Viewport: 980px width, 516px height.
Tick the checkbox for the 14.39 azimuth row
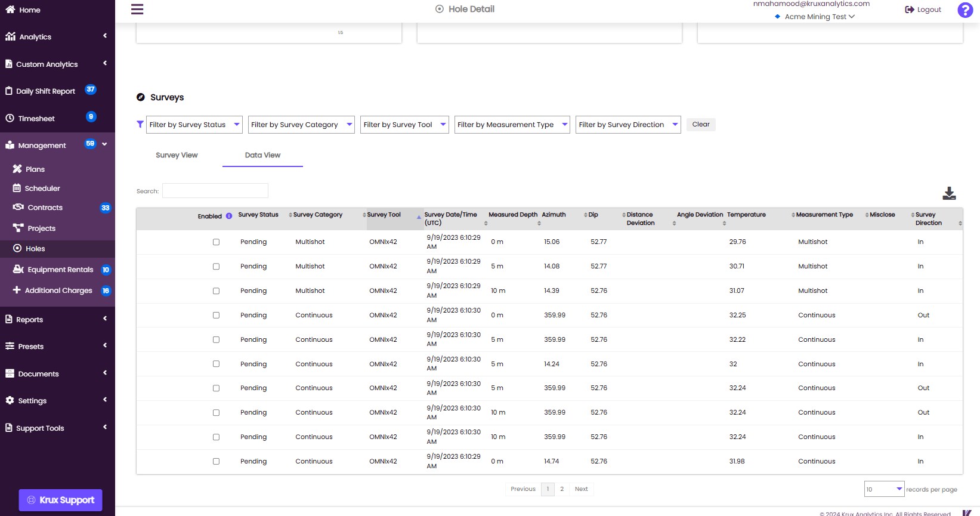tap(216, 291)
